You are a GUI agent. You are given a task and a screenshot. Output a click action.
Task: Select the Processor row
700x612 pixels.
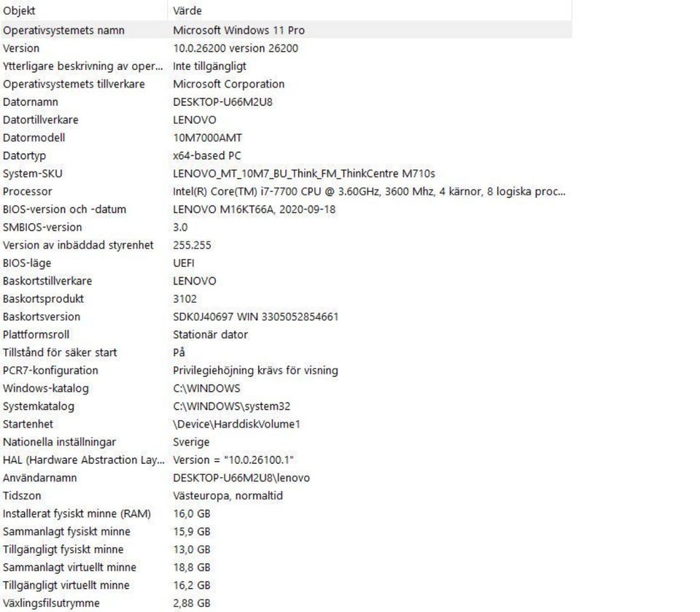(286, 191)
